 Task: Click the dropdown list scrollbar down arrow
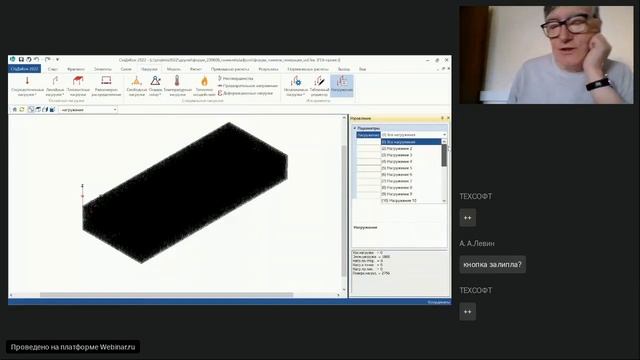[444, 201]
